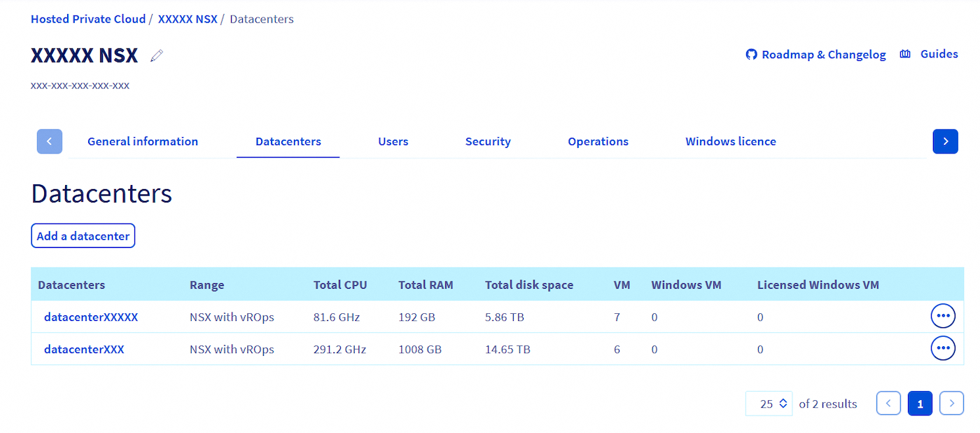Open actions menu for datacenterXXX row

coord(943,348)
